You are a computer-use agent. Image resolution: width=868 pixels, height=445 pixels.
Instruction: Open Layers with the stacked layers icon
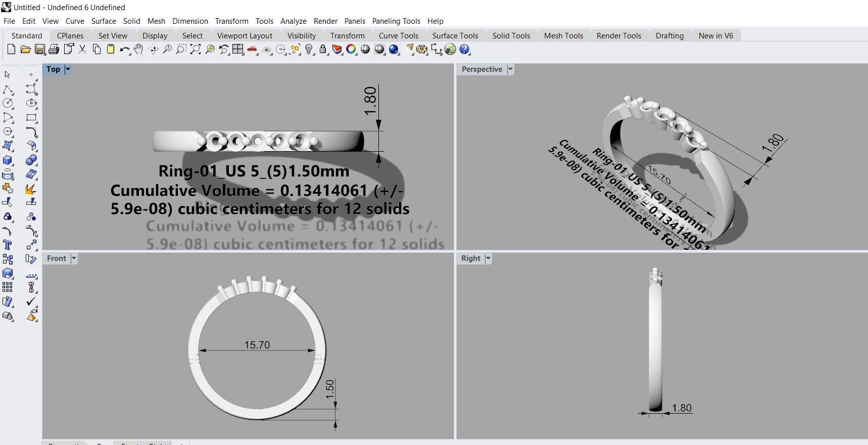337,49
